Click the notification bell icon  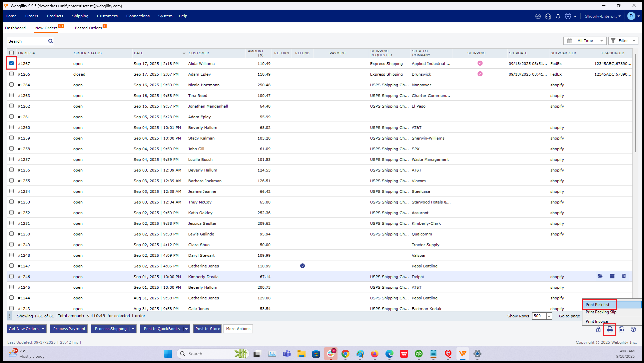coord(558,16)
